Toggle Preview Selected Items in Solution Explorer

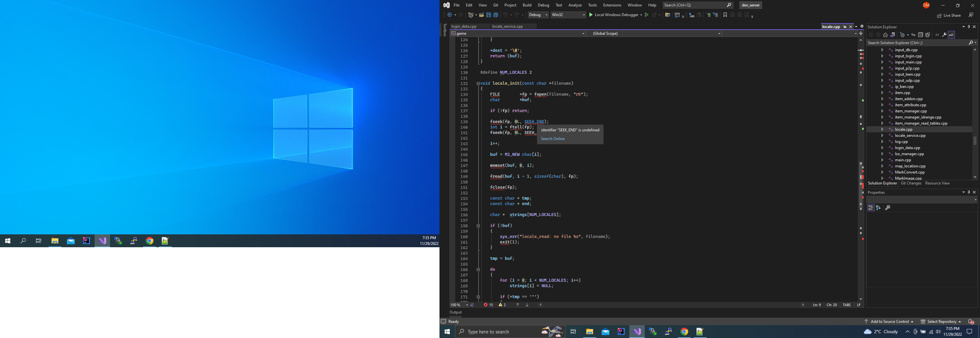click(x=951, y=35)
